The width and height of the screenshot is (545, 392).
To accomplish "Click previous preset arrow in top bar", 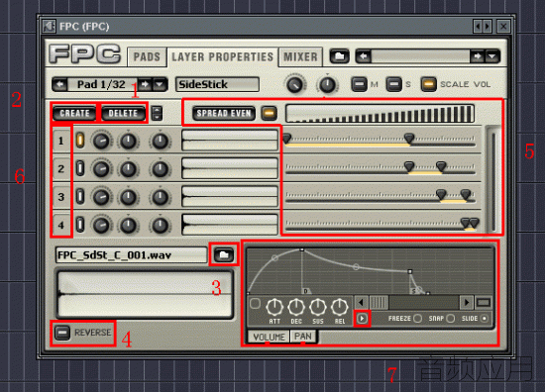I will [364, 56].
